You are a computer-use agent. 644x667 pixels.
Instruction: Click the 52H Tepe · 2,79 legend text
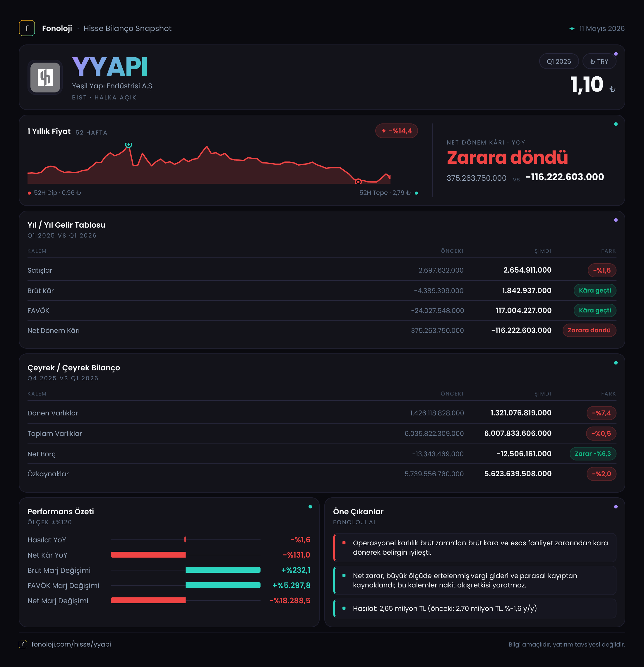pyautogui.click(x=385, y=192)
